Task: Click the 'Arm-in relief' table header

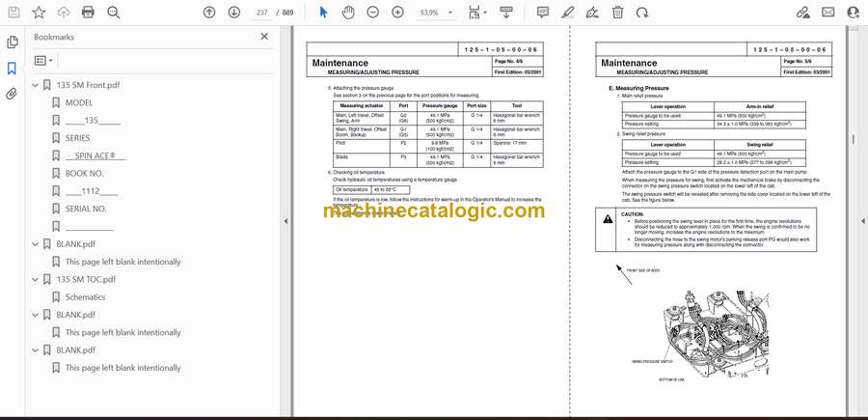Action: pyautogui.click(x=760, y=106)
